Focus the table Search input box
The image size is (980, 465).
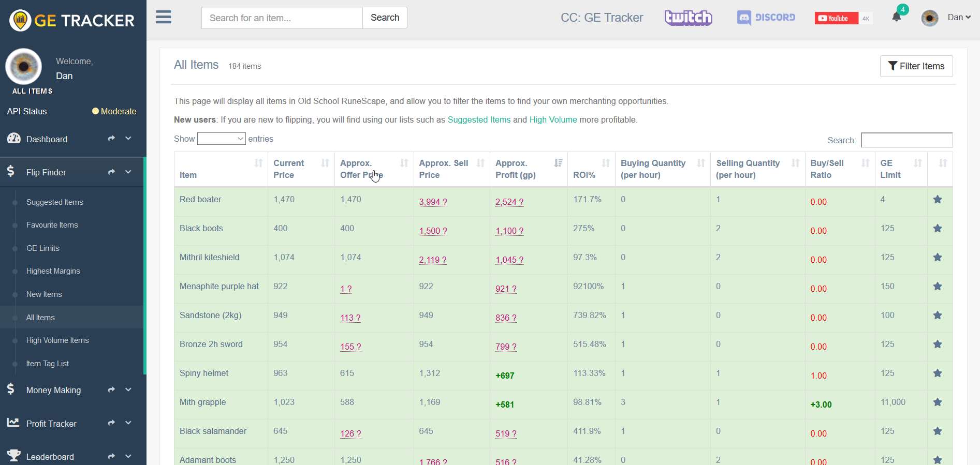[906, 140]
